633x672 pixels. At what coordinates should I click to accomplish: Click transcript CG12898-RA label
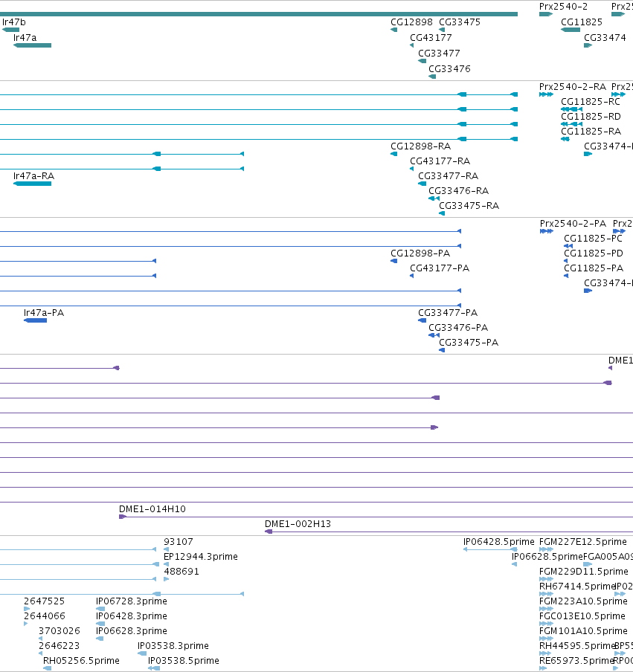tap(420, 146)
